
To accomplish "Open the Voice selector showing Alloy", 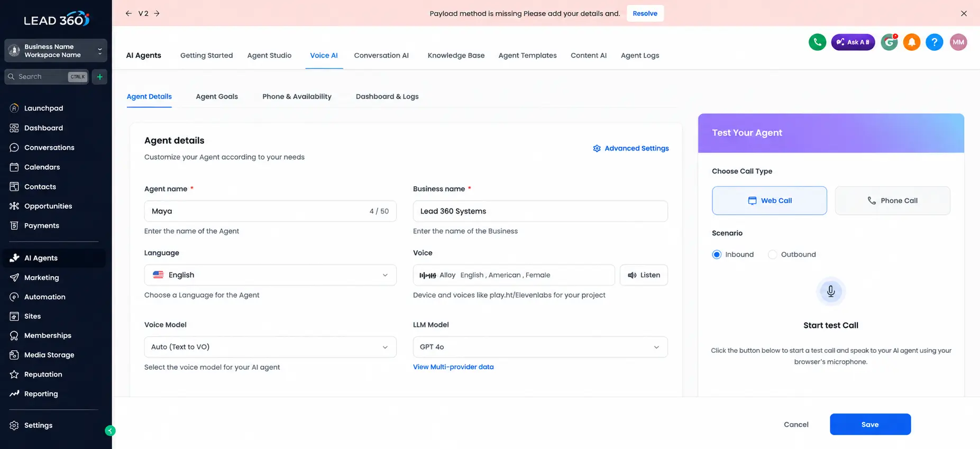I will [514, 275].
